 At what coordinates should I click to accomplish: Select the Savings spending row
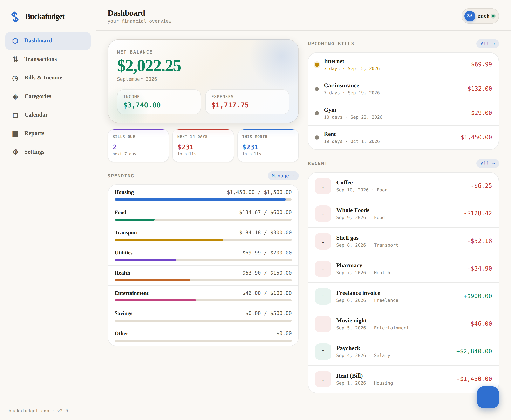click(203, 316)
